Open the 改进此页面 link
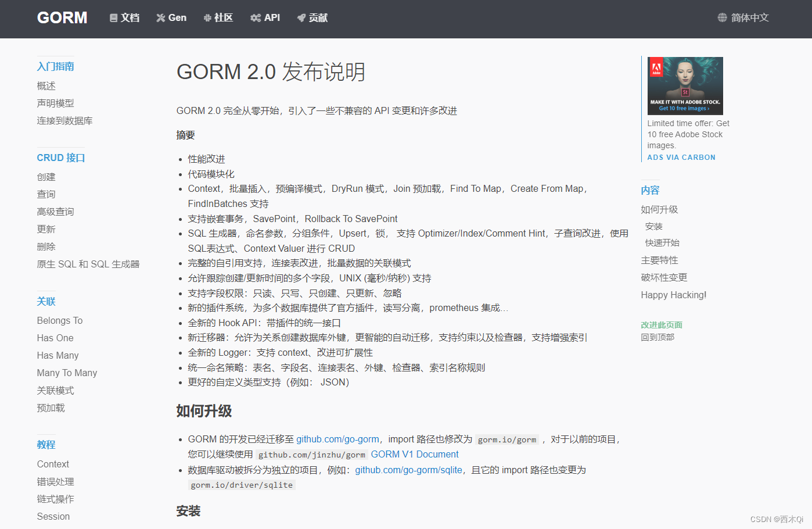 coord(662,324)
